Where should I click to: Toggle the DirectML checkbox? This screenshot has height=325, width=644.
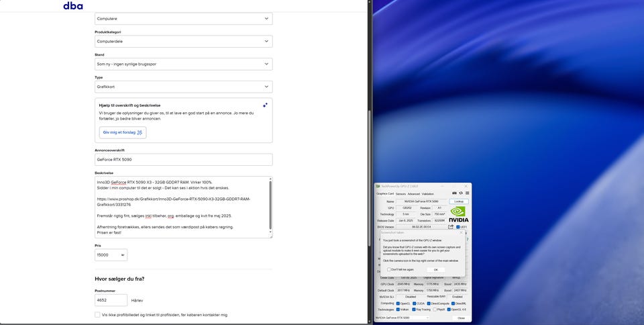pyautogui.click(x=453, y=304)
